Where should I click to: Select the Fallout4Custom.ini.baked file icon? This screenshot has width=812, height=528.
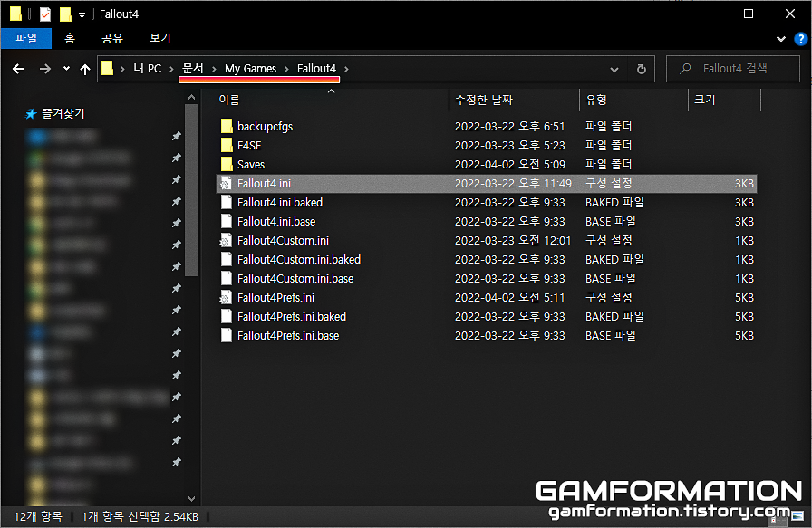click(x=226, y=259)
